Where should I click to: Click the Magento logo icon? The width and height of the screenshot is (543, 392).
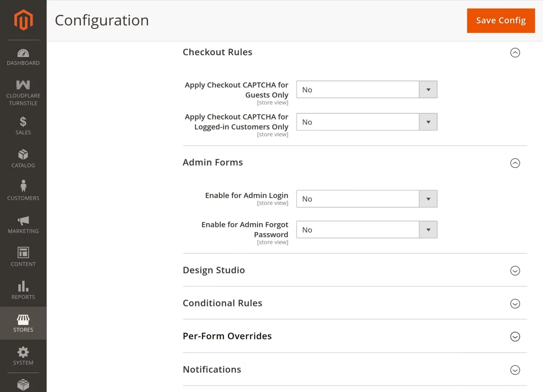(23, 20)
